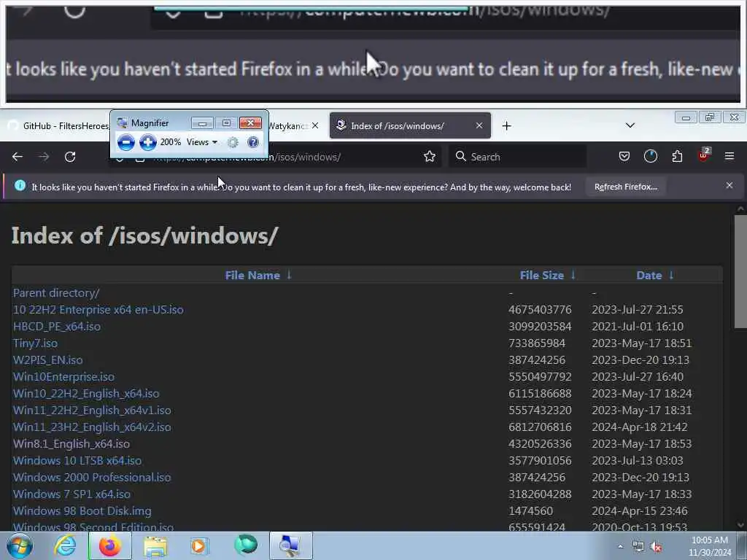
Task: Open Parent directory link
Action: (x=56, y=293)
